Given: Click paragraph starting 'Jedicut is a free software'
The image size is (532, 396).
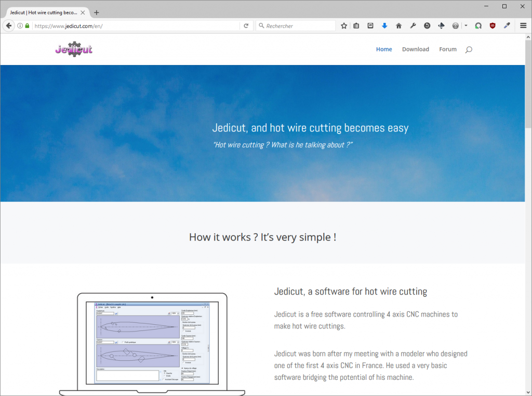Looking at the screenshot, I should coord(366,320).
